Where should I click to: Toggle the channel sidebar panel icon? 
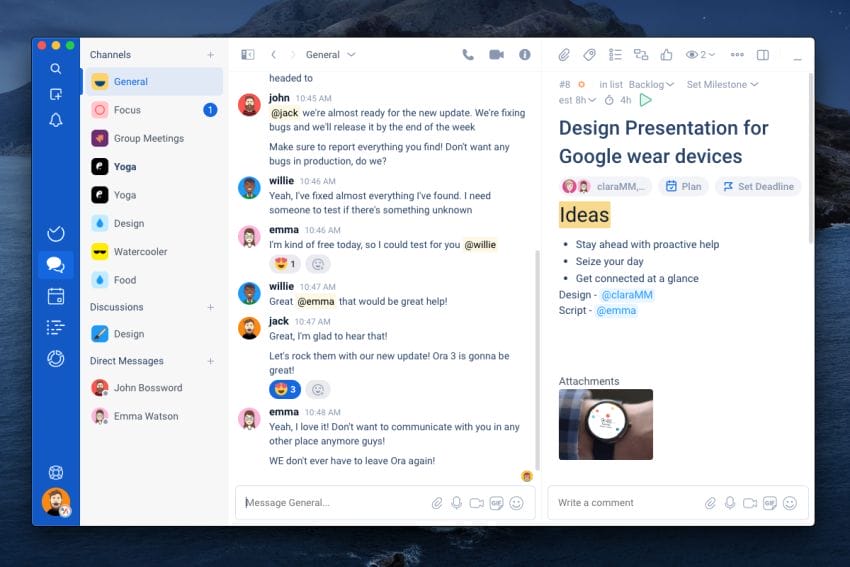click(x=248, y=55)
